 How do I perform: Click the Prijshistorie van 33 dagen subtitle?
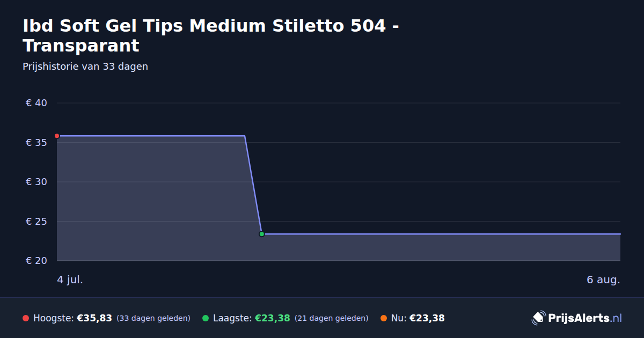85,67
